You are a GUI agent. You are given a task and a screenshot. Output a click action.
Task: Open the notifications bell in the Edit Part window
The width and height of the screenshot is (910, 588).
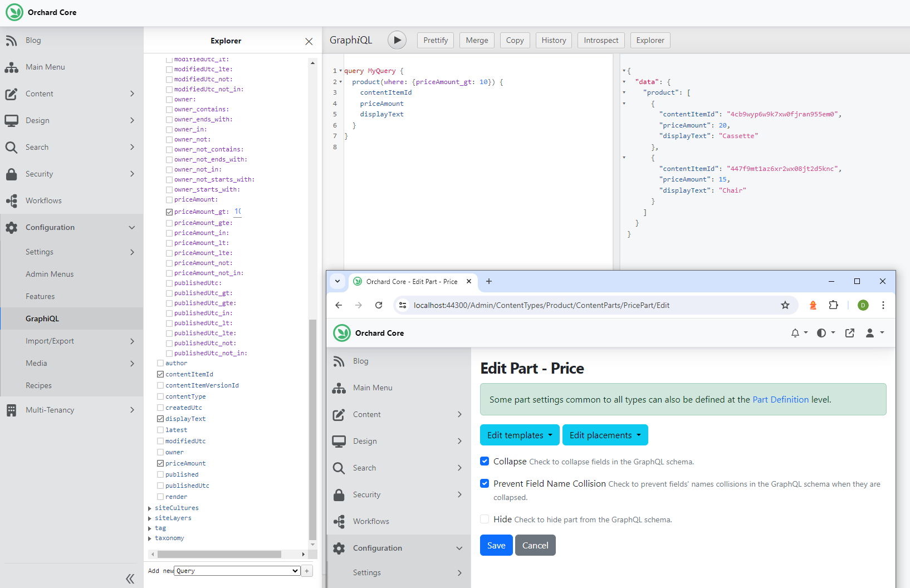(799, 333)
